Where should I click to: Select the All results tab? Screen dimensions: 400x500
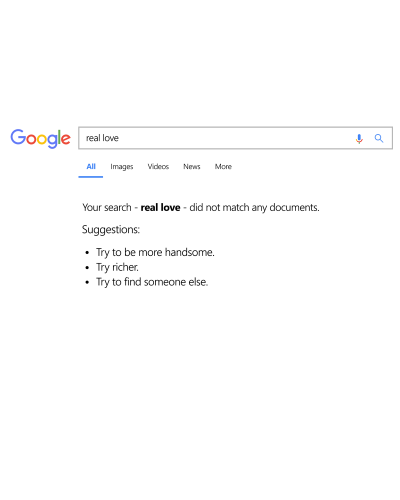pos(91,166)
